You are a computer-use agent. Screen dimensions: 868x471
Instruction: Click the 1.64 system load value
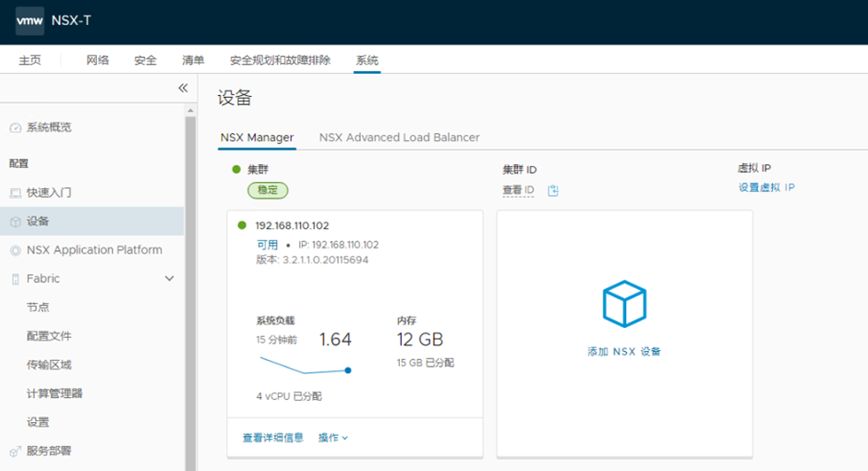335,339
